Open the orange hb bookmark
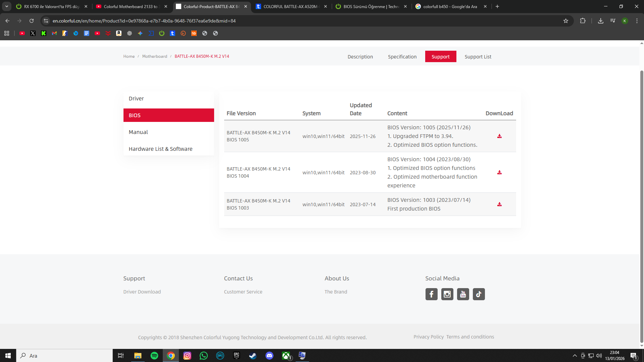Image resolution: width=644 pixels, height=362 pixels. tap(194, 33)
